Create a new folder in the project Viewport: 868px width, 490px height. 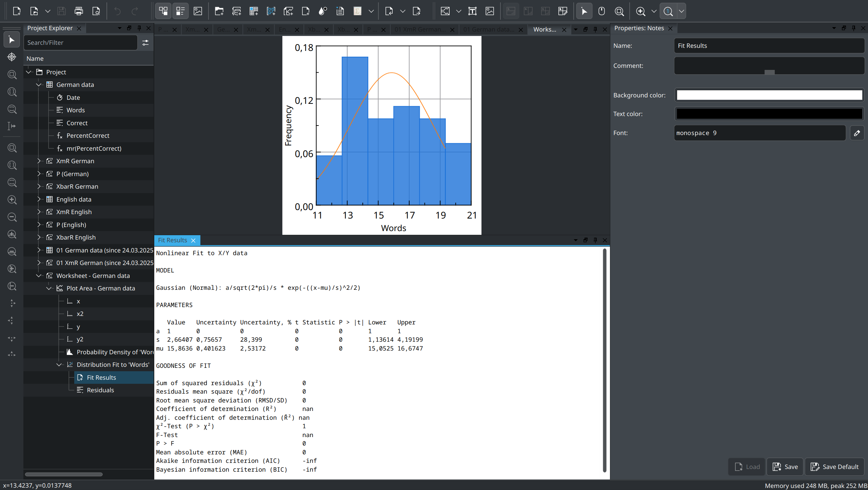pyautogui.click(x=219, y=11)
